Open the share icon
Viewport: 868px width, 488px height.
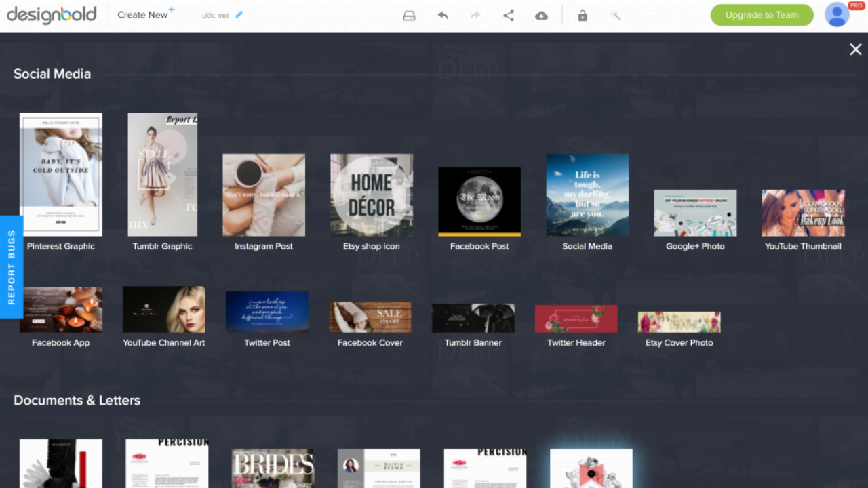tap(509, 15)
